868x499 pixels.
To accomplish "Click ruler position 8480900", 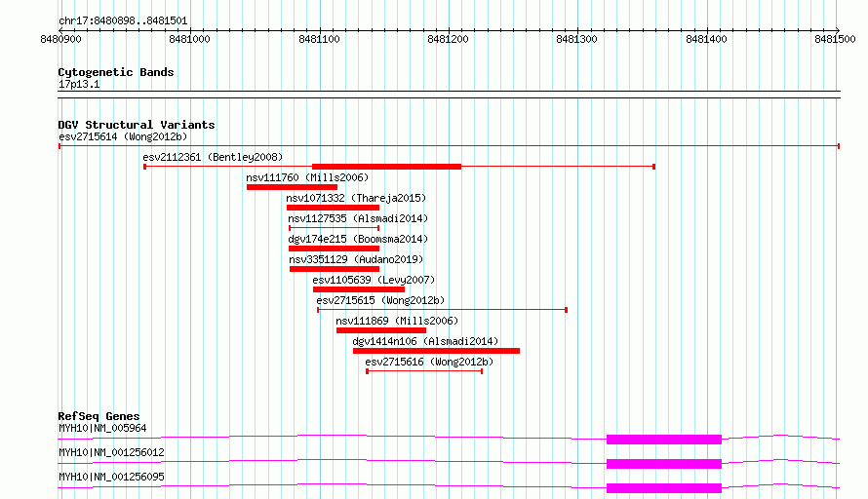I will tap(60, 39).
